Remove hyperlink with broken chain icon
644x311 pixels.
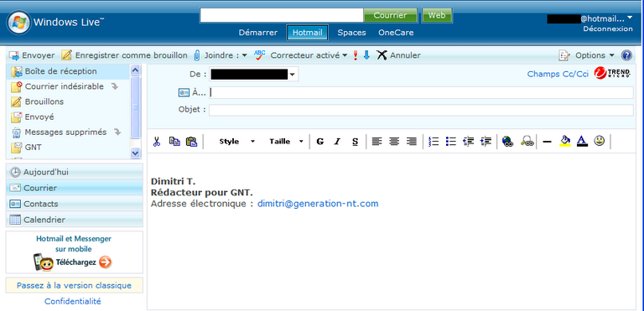[527, 142]
